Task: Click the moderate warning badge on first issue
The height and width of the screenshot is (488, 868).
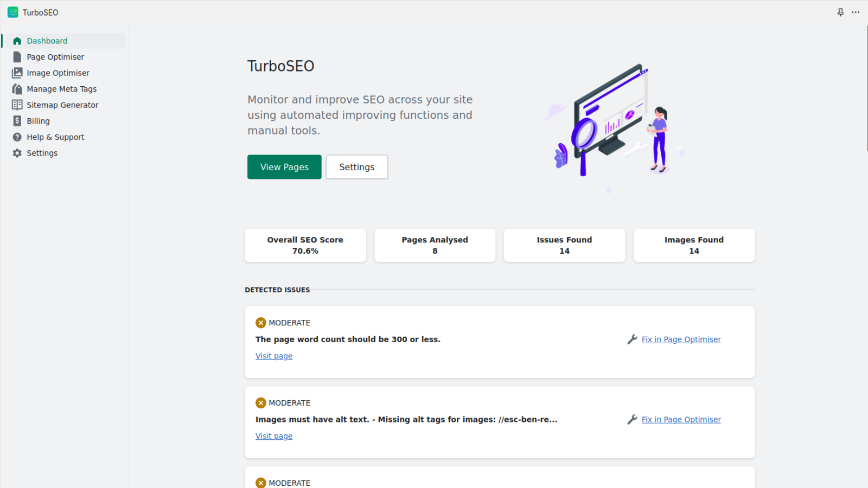Action: (x=260, y=323)
